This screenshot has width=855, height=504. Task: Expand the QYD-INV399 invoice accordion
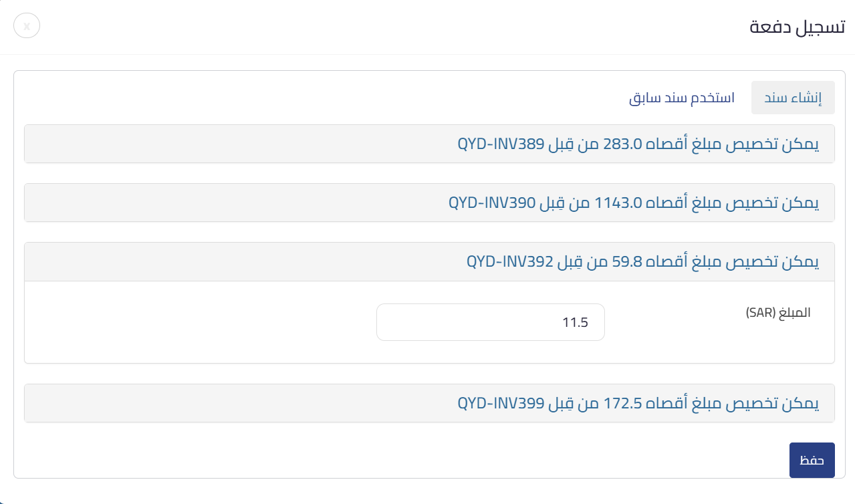click(639, 402)
